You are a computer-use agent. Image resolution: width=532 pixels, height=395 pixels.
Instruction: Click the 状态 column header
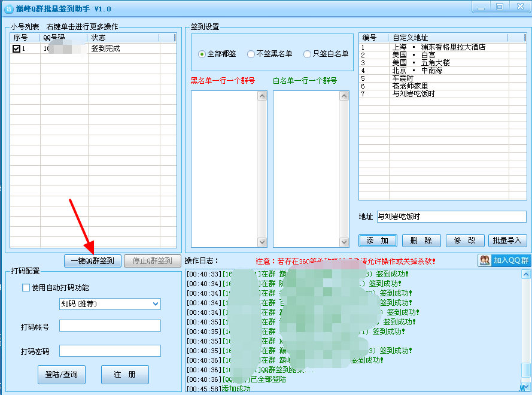coord(123,38)
